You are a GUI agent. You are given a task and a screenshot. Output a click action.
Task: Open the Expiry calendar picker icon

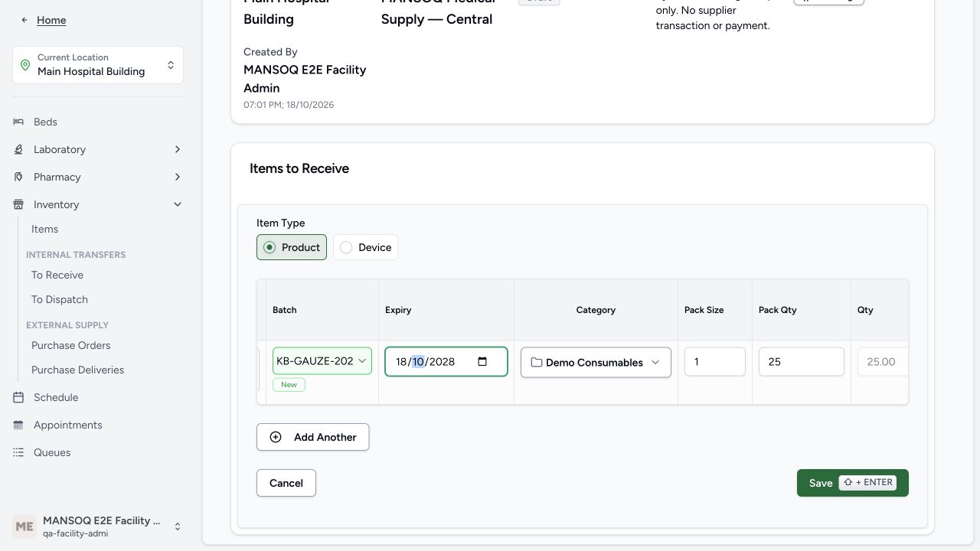[x=482, y=362]
